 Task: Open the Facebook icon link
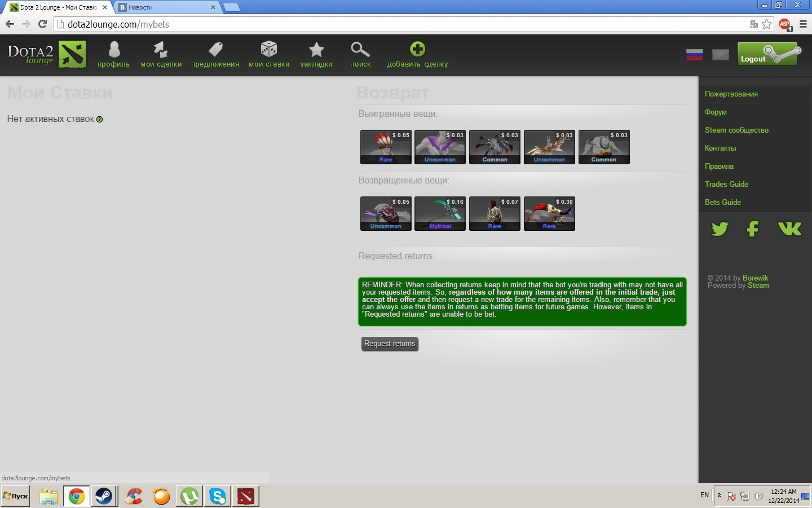(753, 229)
